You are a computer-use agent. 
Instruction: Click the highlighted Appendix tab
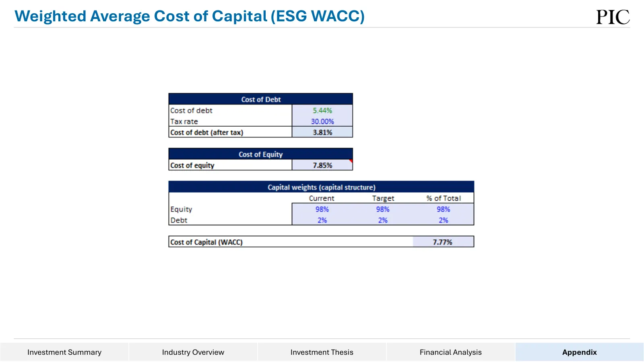[580, 352]
